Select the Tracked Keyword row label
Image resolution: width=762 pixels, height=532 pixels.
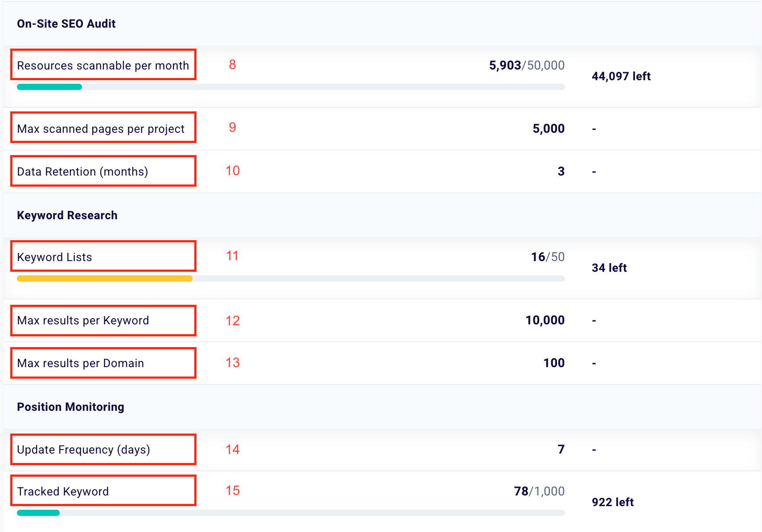pyautogui.click(x=63, y=491)
